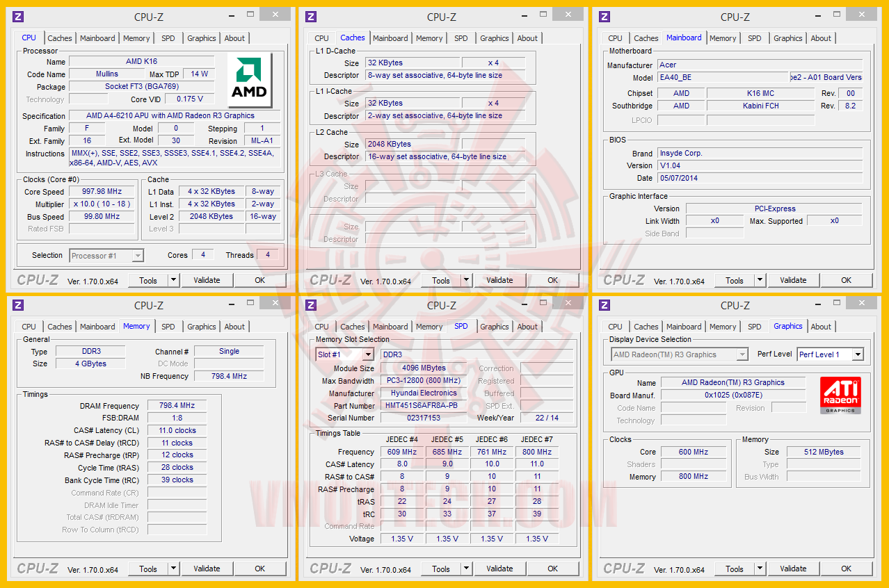Click the Multiplier value x 10.0 (10 - 18)
Screen dimensions: 889x588
(102, 204)
